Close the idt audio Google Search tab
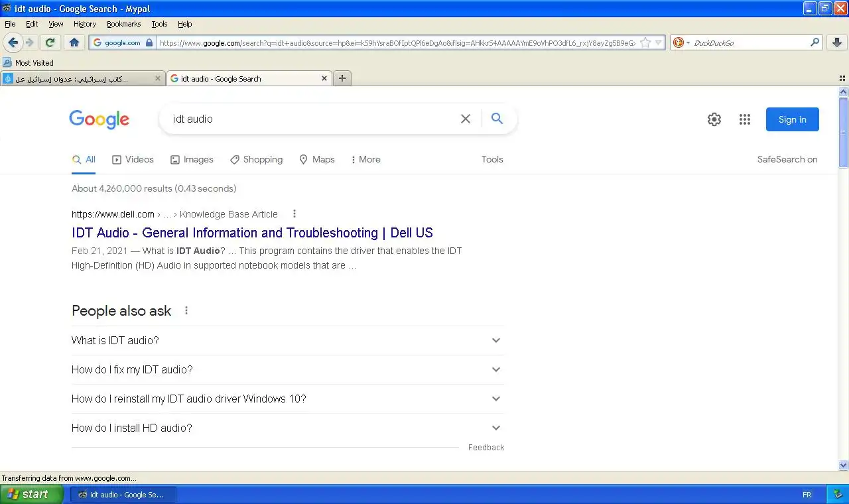The width and height of the screenshot is (849, 504). pos(324,78)
